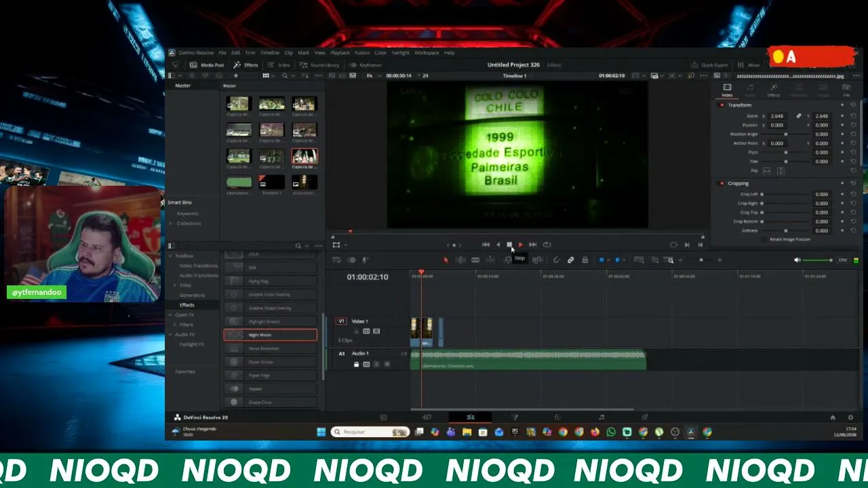
Task: Switch to the Effects inspector tab
Action: tap(774, 90)
